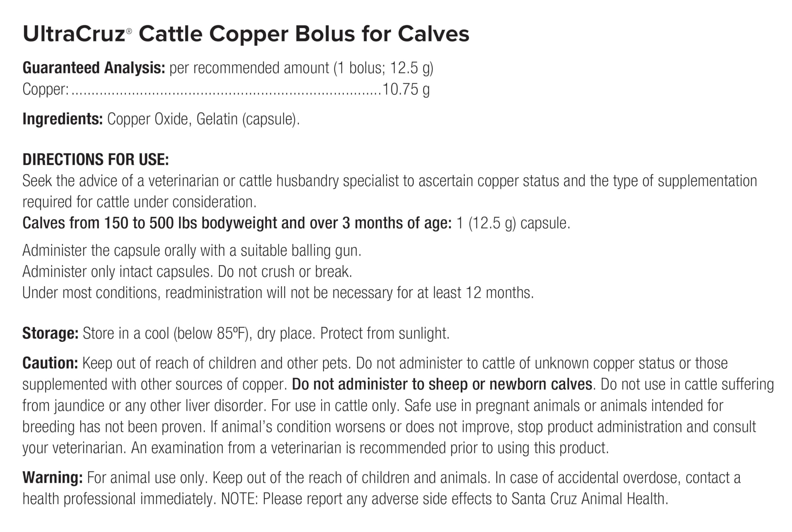The image size is (792, 532).
Task: Click the Protect from sunlight text
Action: [385, 333]
